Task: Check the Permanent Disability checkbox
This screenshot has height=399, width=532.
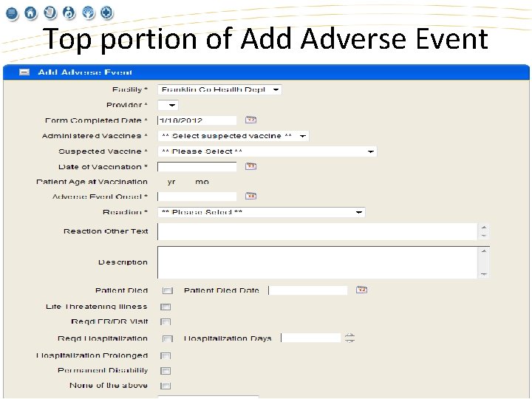Action: click(166, 371)
